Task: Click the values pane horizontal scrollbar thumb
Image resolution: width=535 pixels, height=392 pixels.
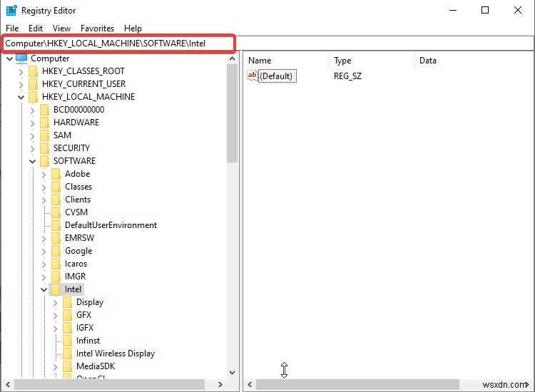Action: (357, 384)
